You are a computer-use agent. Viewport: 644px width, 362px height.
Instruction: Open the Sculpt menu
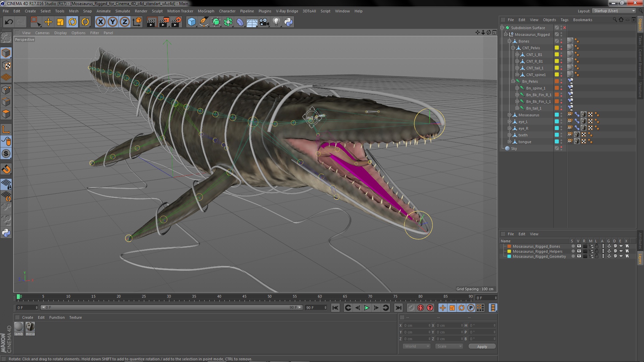(x=157, y=11)
